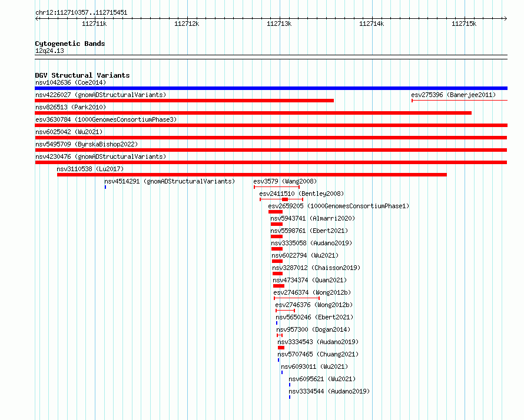This screenshot has width=524, height=420.
Task: Click the nsv3287012 (Chaisson2019) label
Action: click(316, 268)
